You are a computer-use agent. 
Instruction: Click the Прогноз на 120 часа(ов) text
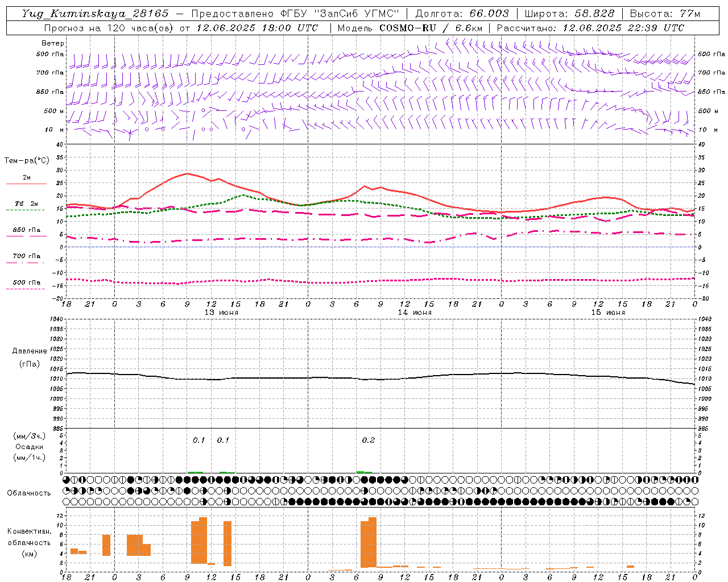point(109,28)
